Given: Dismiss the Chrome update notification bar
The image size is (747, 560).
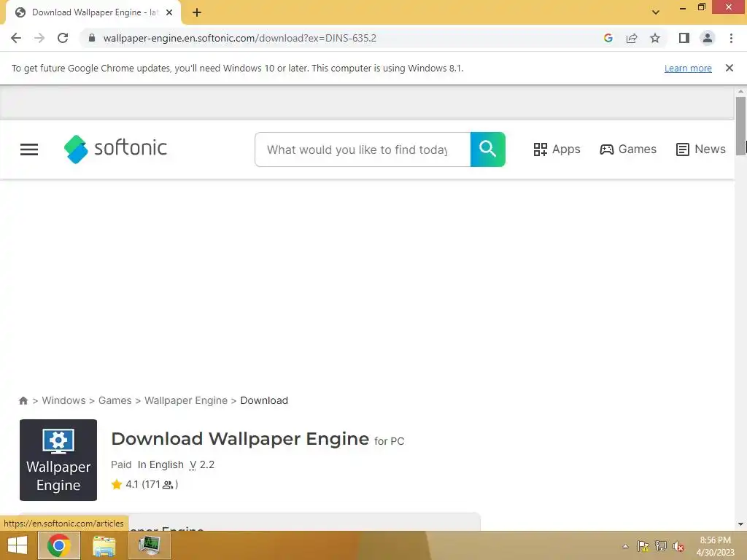Looking at the screenshot, I should point(729,68).
